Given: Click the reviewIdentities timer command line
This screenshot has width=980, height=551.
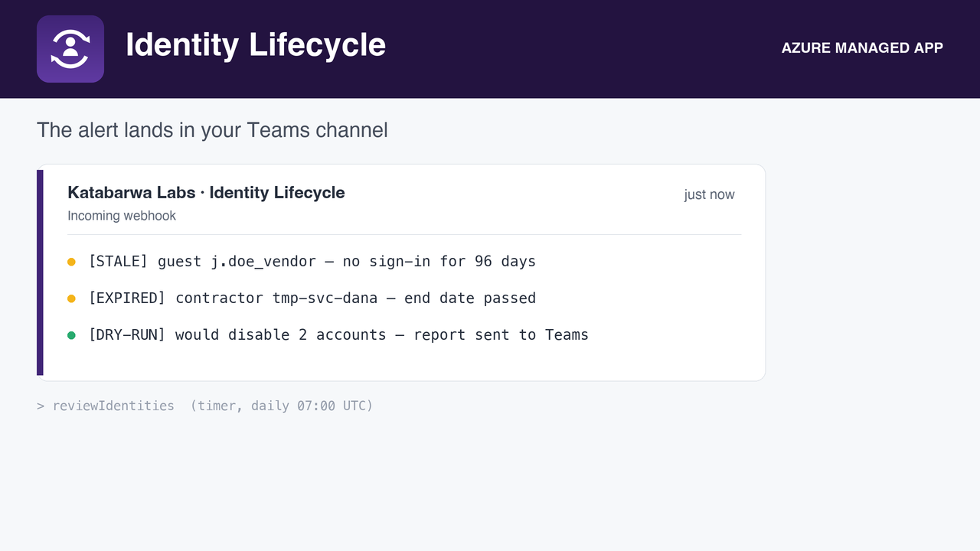Looking at the screenshot, I should 205,406.
